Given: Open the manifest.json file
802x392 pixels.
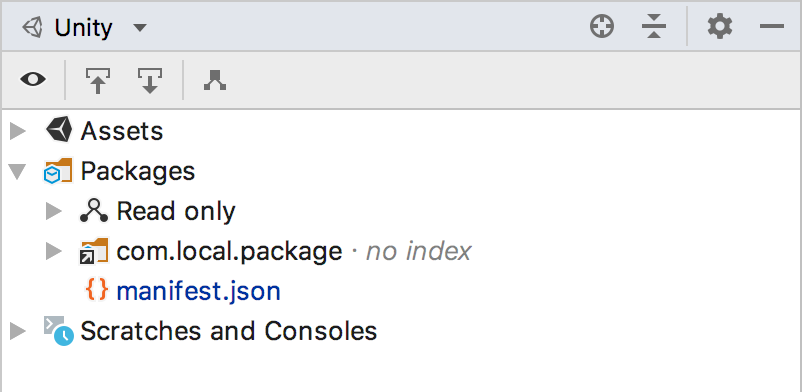Looking at the screenshot, I should coord(198,292).
